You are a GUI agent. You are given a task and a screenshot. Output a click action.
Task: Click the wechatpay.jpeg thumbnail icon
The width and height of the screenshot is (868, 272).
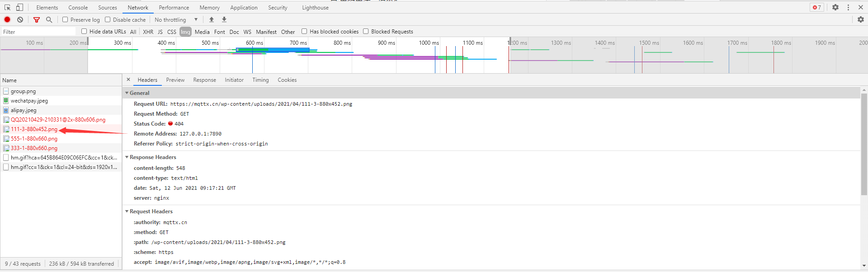coord(6,101)
